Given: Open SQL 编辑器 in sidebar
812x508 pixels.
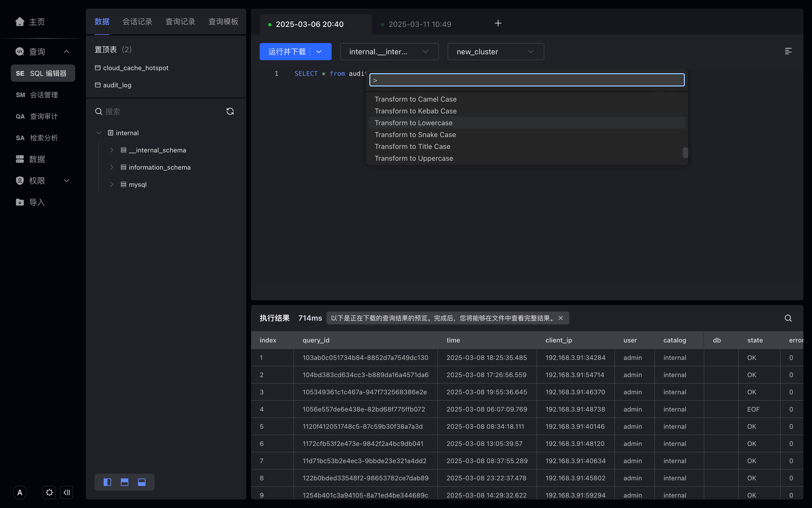Looking at the screenshot, I should tap(43, 73).
